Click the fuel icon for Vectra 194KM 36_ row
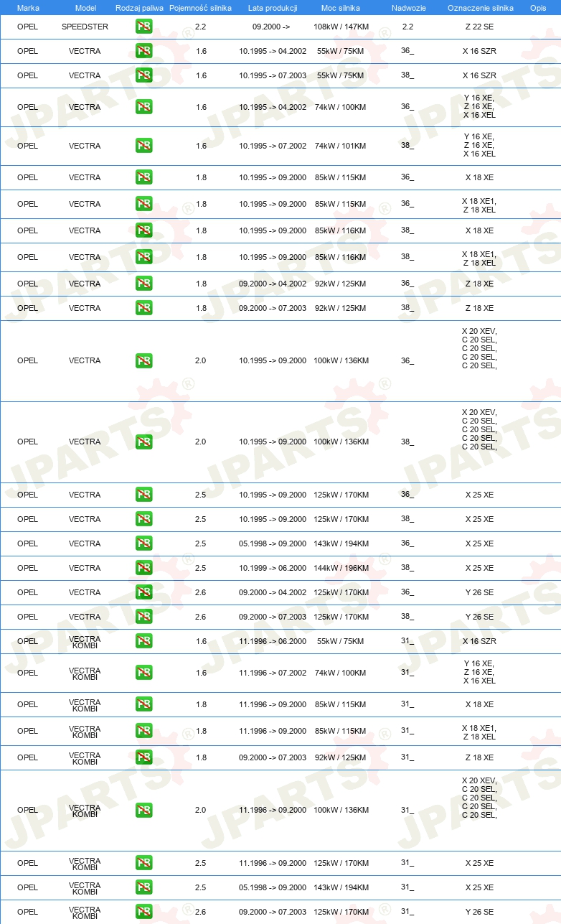This screenshot has height=924, width=561. pos(143,543)
